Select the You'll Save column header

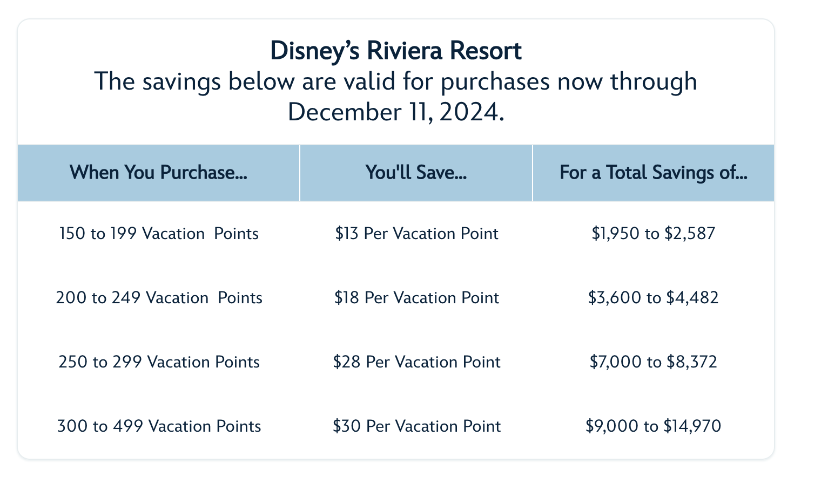click(x=416, y=173)
